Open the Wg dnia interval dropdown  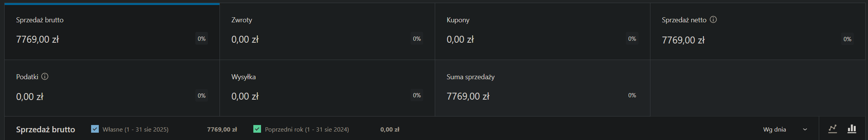click(x=785, y=129)
